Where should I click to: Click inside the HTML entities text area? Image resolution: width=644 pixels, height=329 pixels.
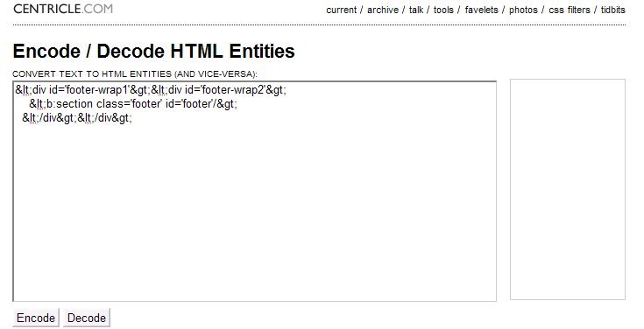click(255, 191)
